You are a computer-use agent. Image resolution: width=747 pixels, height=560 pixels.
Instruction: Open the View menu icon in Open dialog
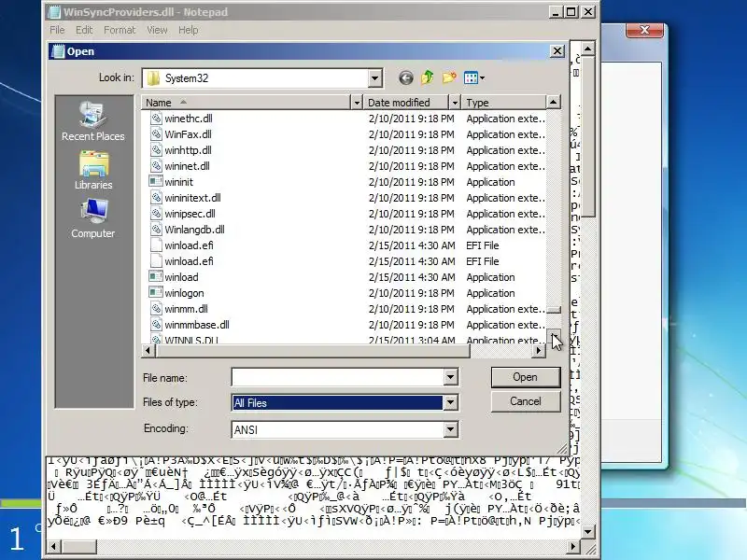pyautogui.click(x=474, y=77)
